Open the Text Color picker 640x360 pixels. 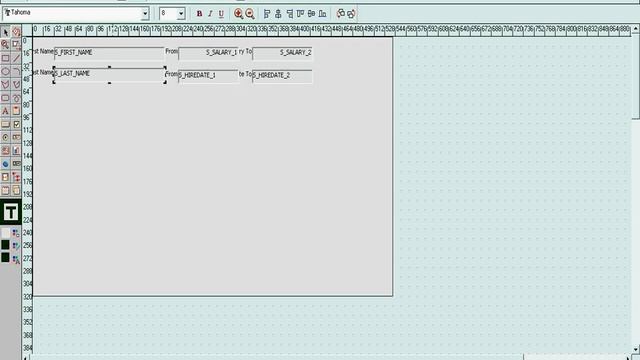tap(16, 258)
